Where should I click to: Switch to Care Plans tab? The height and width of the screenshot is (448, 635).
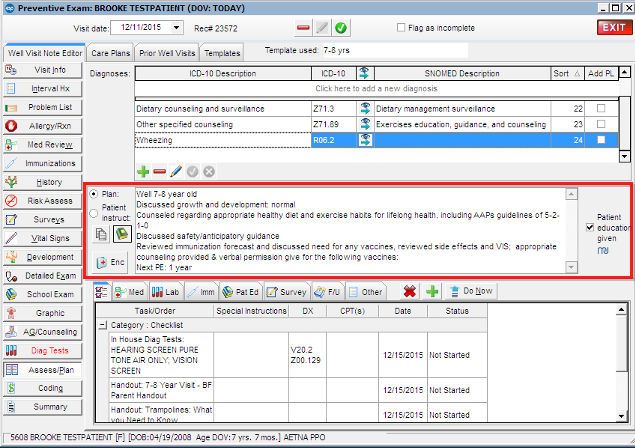[110, 53]
